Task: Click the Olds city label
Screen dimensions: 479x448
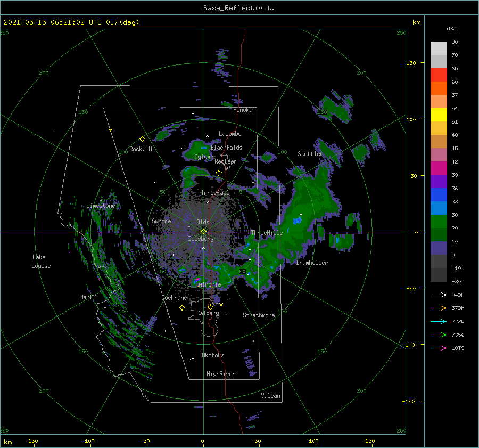Action: point(203,222)
